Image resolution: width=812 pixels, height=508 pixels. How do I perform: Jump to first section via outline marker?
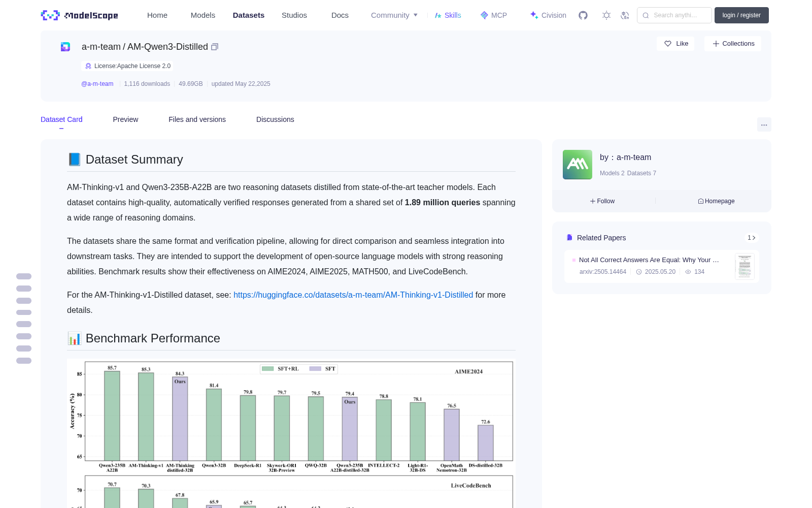pos(24,276)
